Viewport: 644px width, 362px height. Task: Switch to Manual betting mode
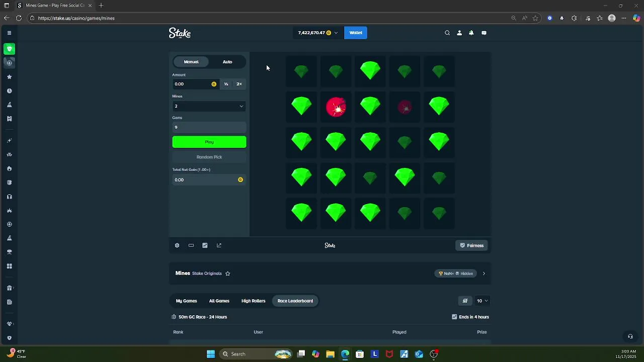pos(191,62)
